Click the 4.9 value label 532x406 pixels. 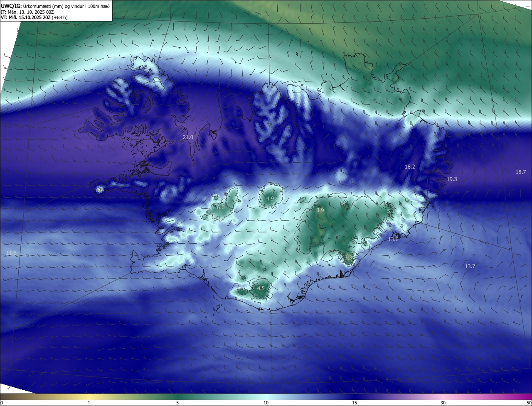coord(270,198)
